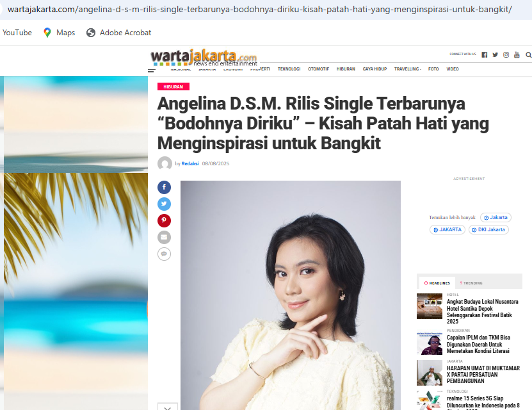Open site's Instagram profile in header

point(506,54)
